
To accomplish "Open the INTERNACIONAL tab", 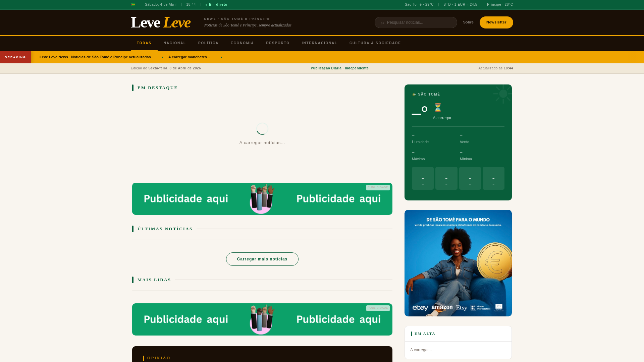I will coord(319,43).
